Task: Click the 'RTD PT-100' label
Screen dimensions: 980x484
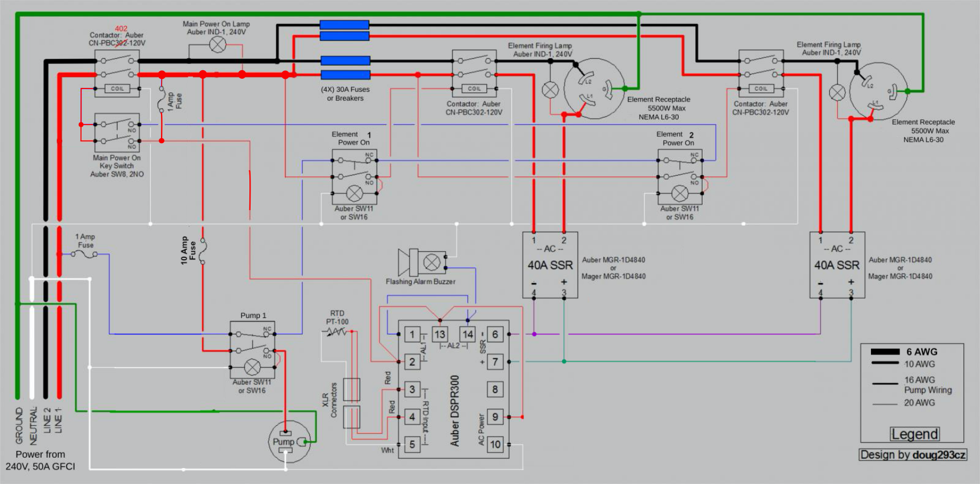Action: click(x=337, y=317)
